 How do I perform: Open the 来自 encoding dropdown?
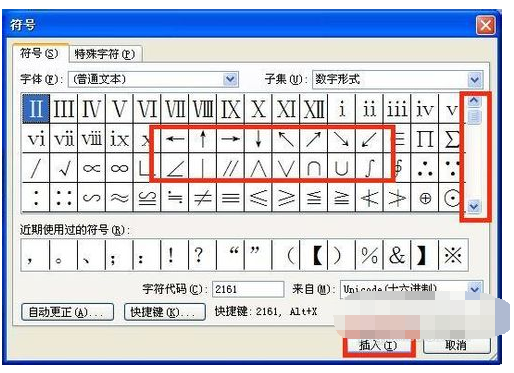(475, 289)
